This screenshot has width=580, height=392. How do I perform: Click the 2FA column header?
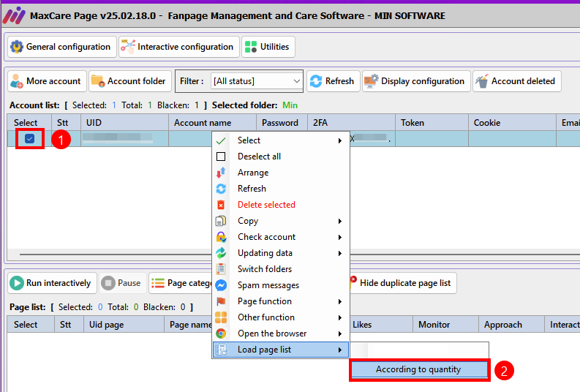pos(351,122)
